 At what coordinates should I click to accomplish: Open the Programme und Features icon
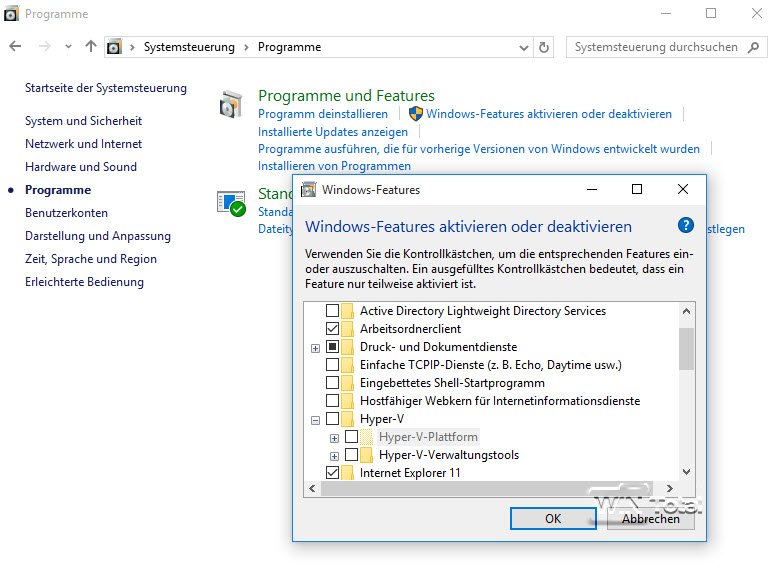(x=231, y=104)
